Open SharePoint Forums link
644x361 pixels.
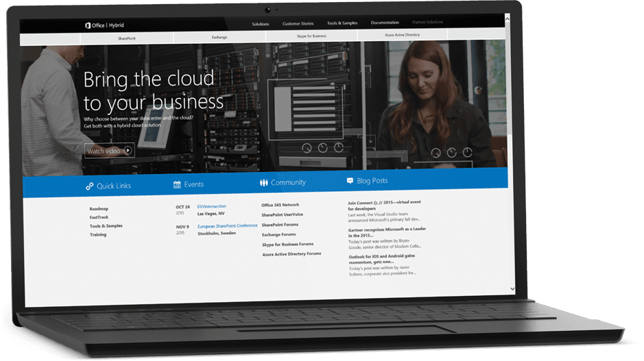280,225
